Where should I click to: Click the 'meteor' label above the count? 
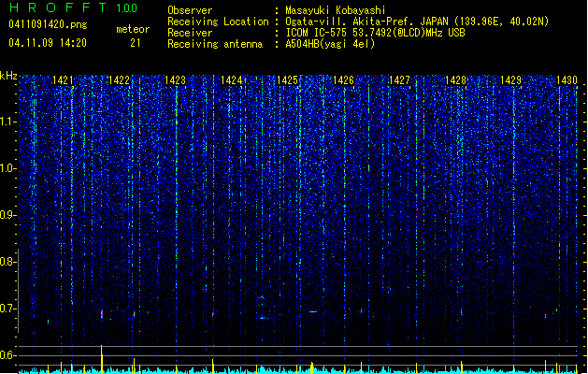(x=133, y=29)
